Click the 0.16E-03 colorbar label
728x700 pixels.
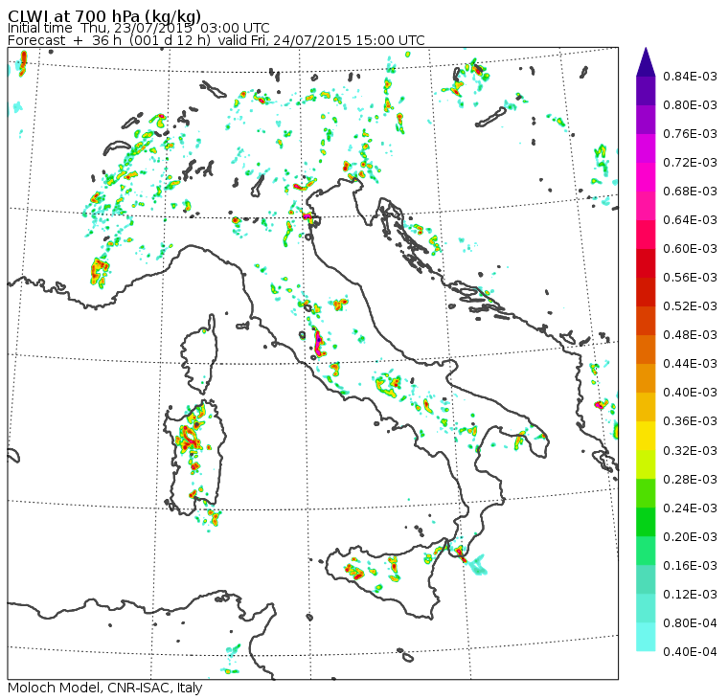pos(690,566)
